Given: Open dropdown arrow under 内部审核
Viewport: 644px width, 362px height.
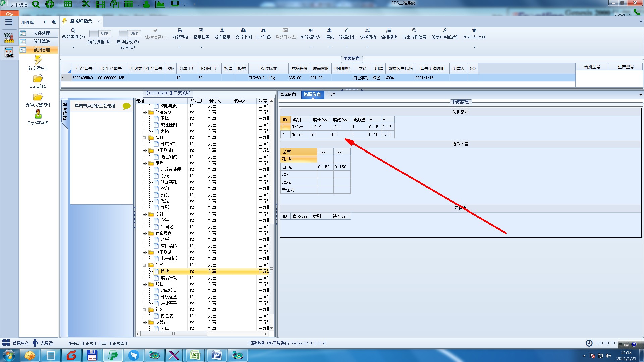Looking at the screenshot, I should coord(180,47).
